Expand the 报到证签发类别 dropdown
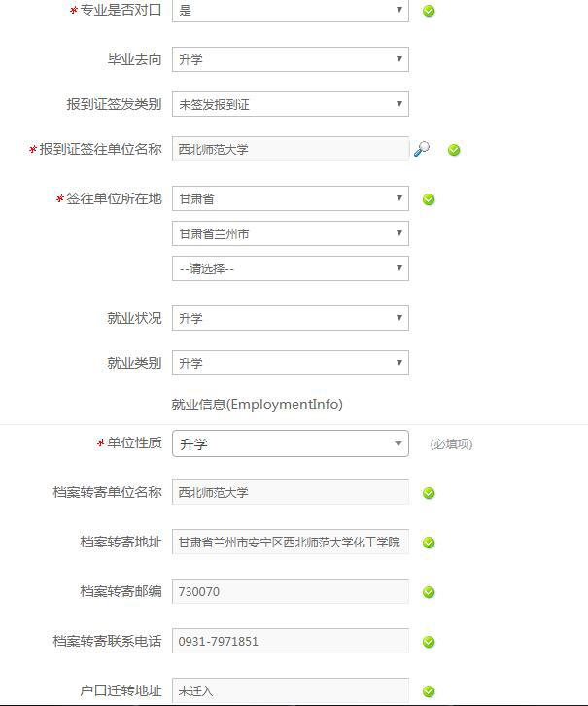This screenshot has height=706, width=588. point(291,104)
